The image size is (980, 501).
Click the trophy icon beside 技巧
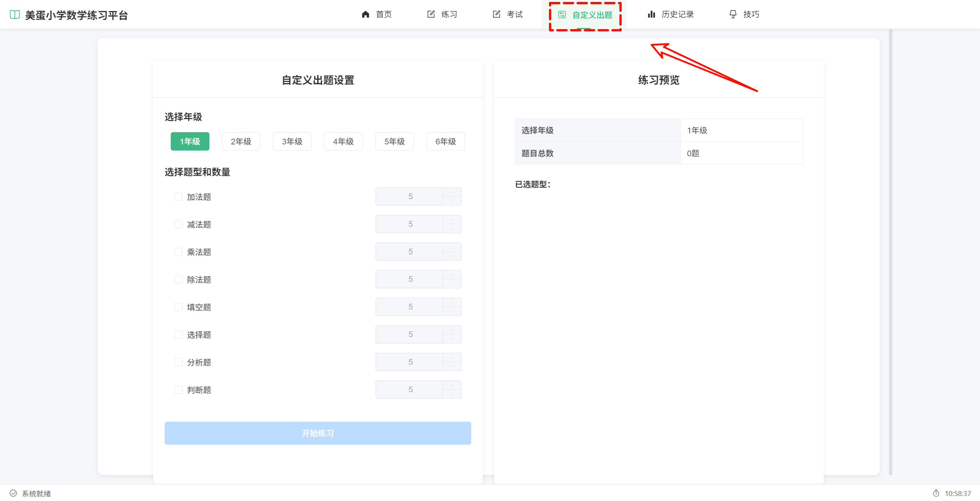tap(733, 15)
